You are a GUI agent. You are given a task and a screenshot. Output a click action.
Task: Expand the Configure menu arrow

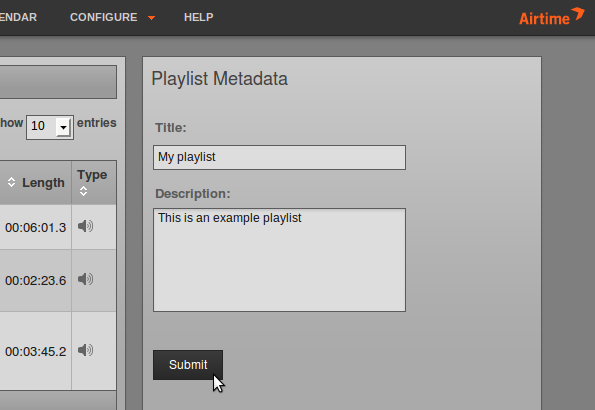(151, 18)
